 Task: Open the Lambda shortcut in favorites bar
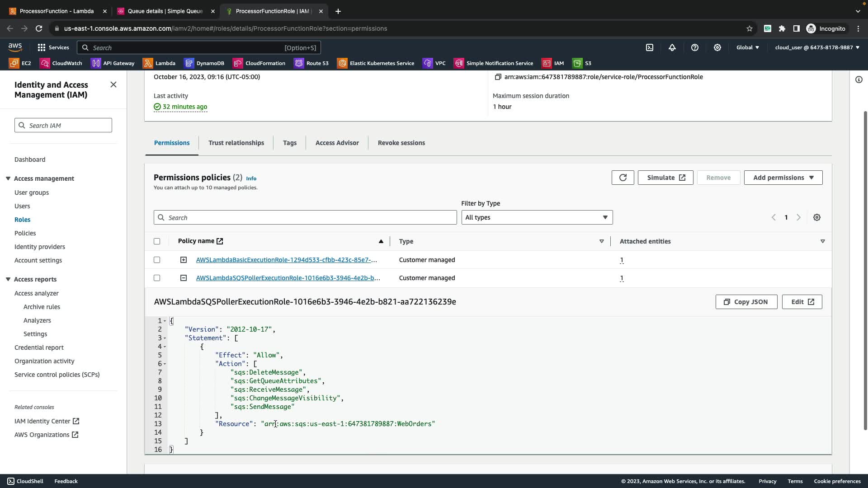click(159, 63)
